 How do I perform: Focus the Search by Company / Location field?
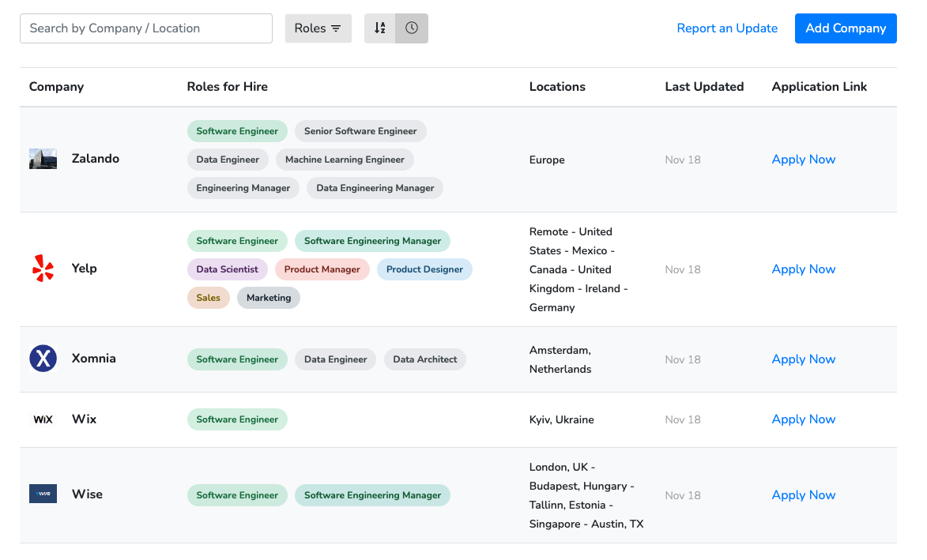pos(146,28)
